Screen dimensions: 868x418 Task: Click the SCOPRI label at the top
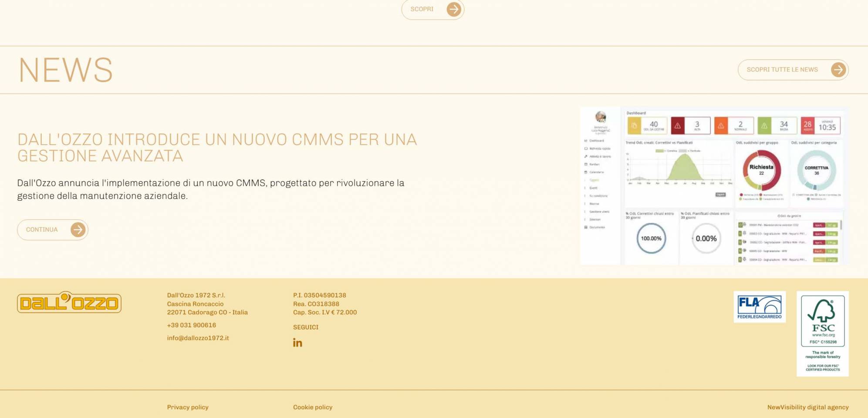(422, 9)
